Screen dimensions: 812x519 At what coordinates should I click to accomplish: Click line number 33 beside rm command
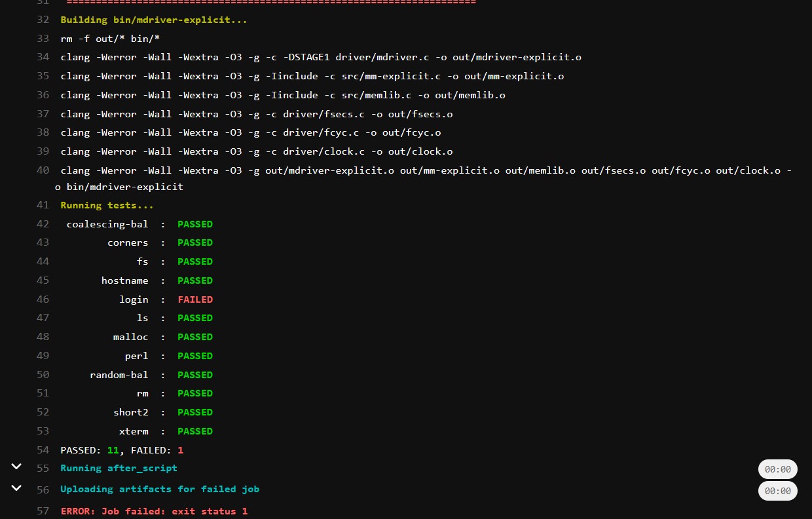(43, 39)
